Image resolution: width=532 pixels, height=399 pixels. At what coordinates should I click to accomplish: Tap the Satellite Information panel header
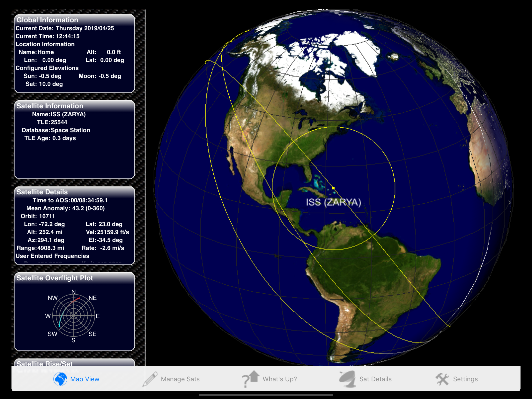pos(74,106)
